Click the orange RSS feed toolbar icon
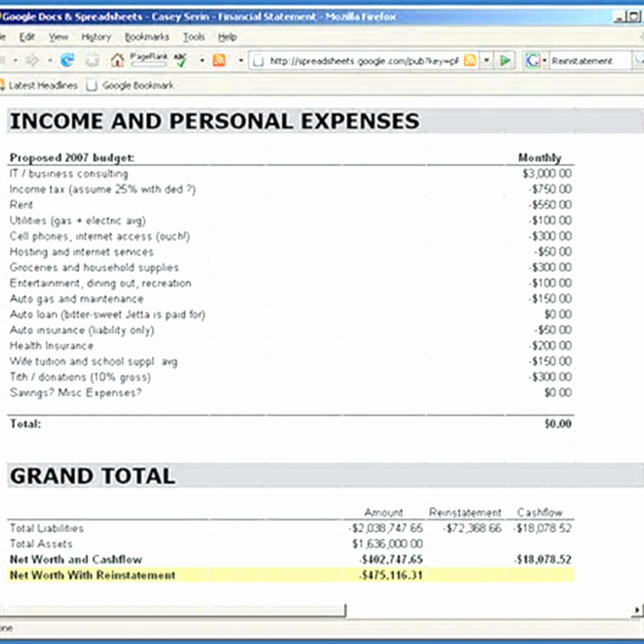 219,59
